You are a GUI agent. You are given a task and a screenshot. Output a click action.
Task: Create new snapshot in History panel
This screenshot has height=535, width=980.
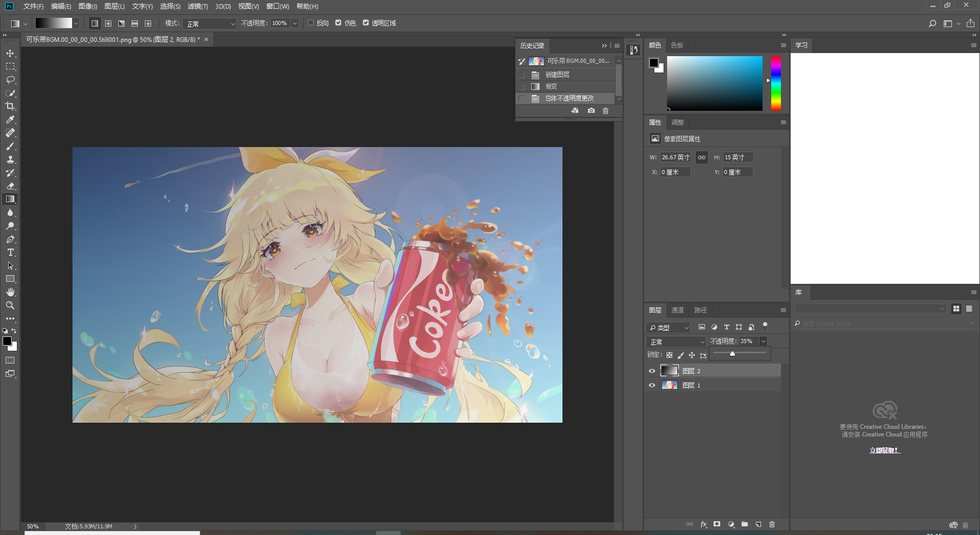591,111
